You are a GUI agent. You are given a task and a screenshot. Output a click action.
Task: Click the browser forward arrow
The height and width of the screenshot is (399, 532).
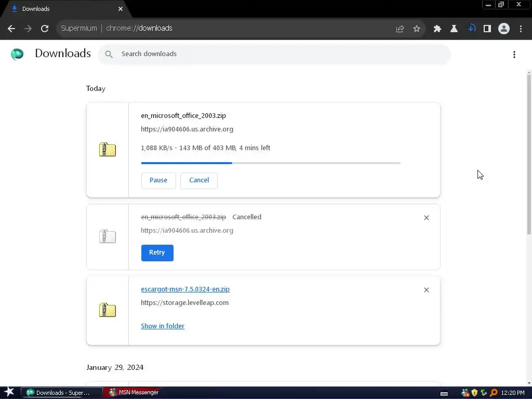point(28,29)
